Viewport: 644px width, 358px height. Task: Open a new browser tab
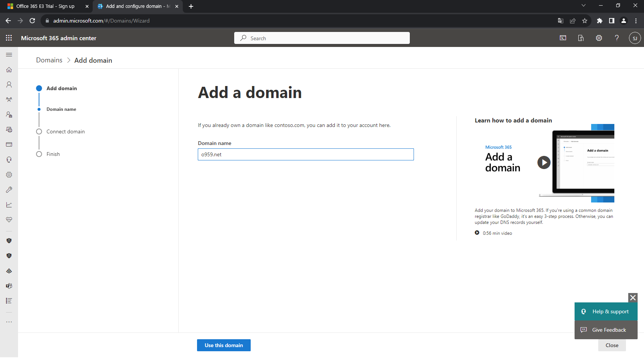point(191,6)
